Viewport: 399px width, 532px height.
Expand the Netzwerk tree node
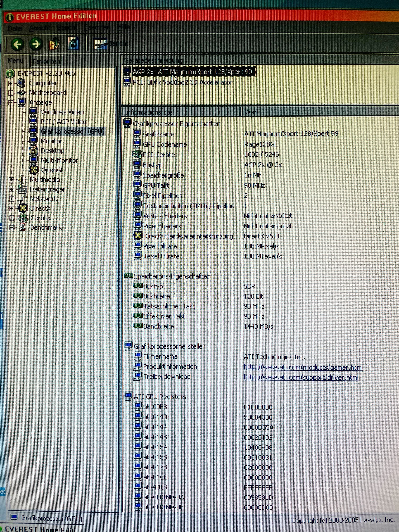pyautogui.click(x=11, y=199)
